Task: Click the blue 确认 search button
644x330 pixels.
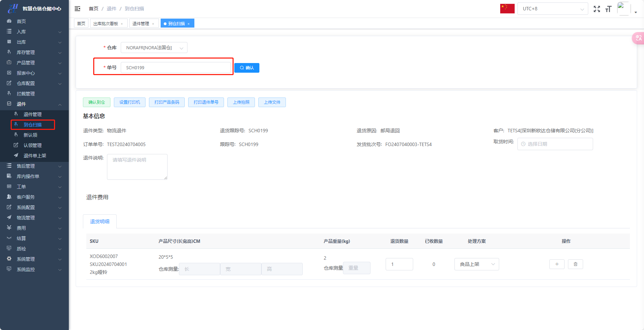Action: (x=247, y=68)
